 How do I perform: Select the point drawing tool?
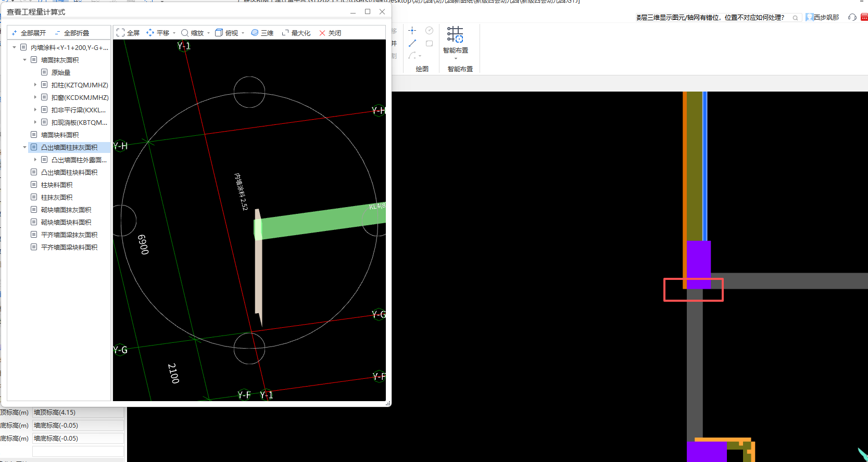412,31
